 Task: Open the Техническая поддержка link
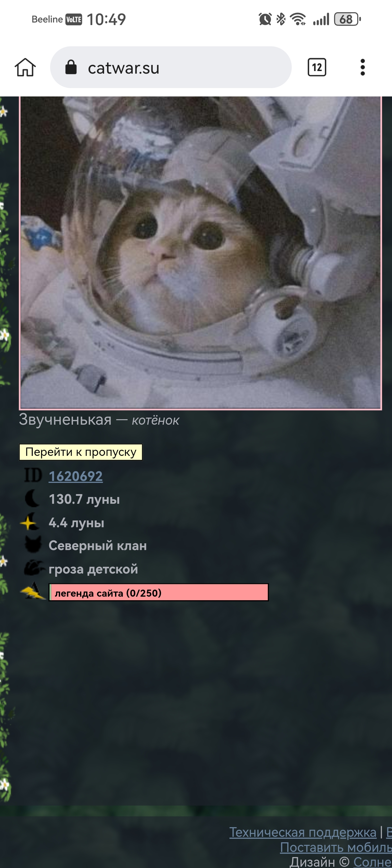point(303,832)
